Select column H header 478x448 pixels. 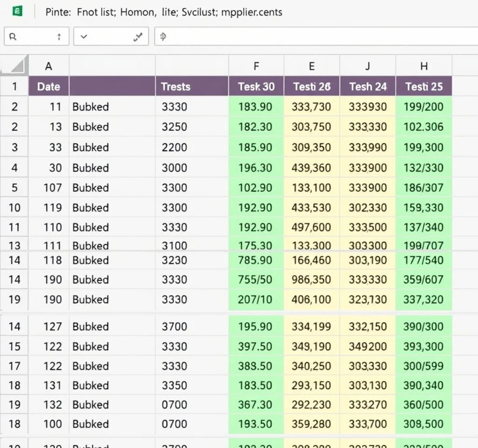[x=423, y=66]
